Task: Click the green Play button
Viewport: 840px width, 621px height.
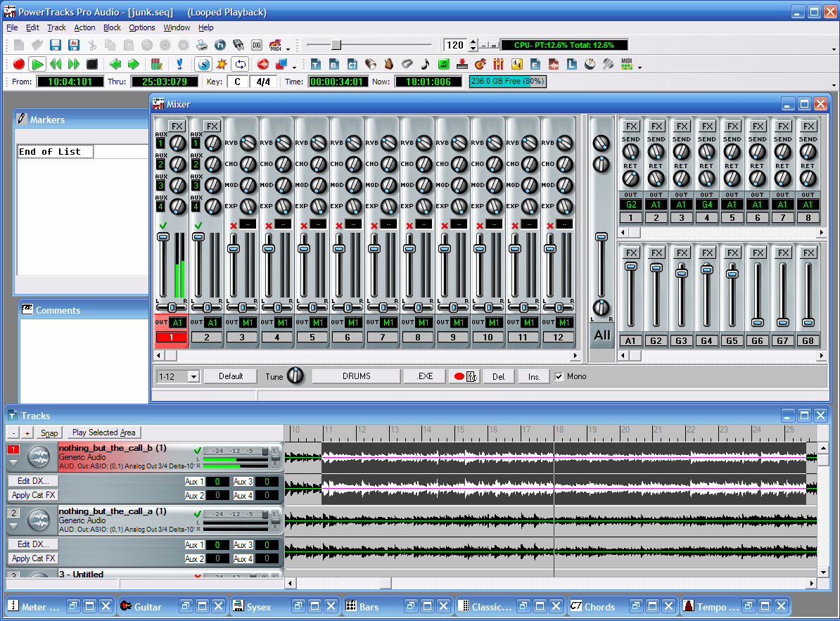Action: click(x=37, y=64)
